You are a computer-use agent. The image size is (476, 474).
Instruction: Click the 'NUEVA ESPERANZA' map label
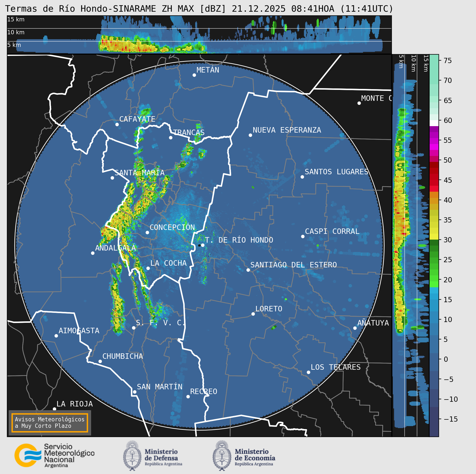287,130
